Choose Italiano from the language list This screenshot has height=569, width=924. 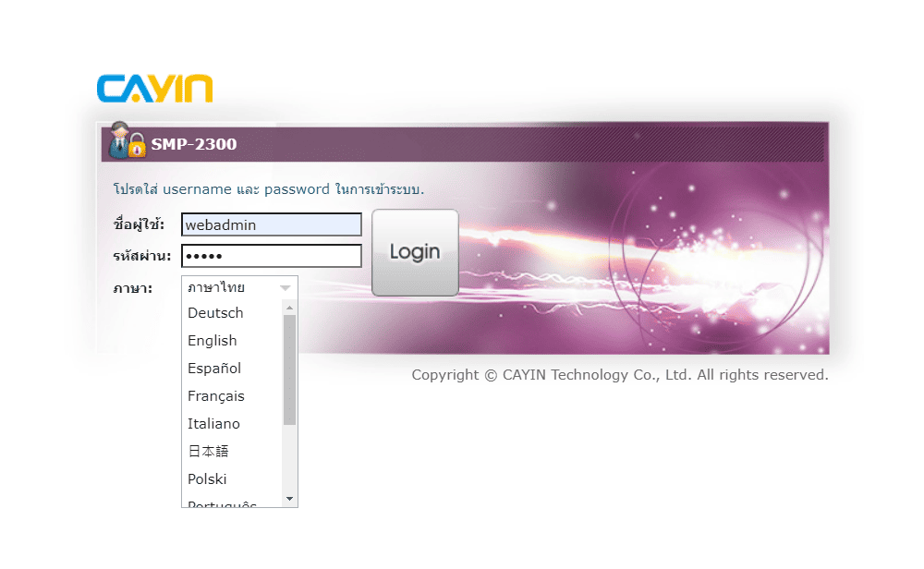click(x=232, y=423)
